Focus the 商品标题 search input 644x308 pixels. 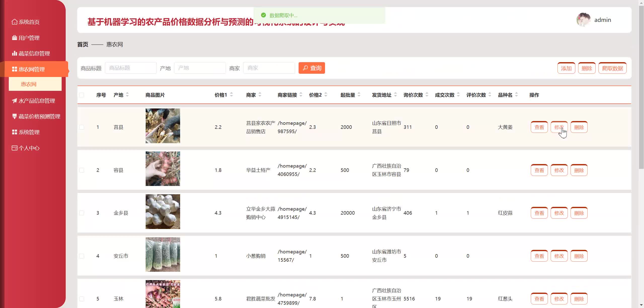coord(131,68)
